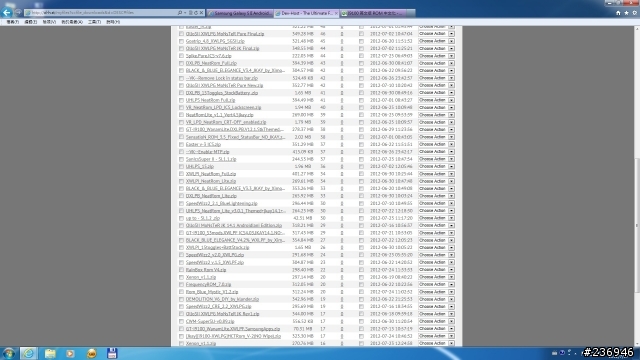Open the Goatrip_4.8_XWLPG_SGSII.zip link

tap(215, 41)
